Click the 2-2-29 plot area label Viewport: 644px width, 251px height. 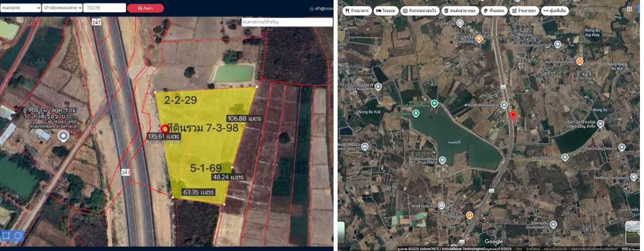tap(180, 100)
